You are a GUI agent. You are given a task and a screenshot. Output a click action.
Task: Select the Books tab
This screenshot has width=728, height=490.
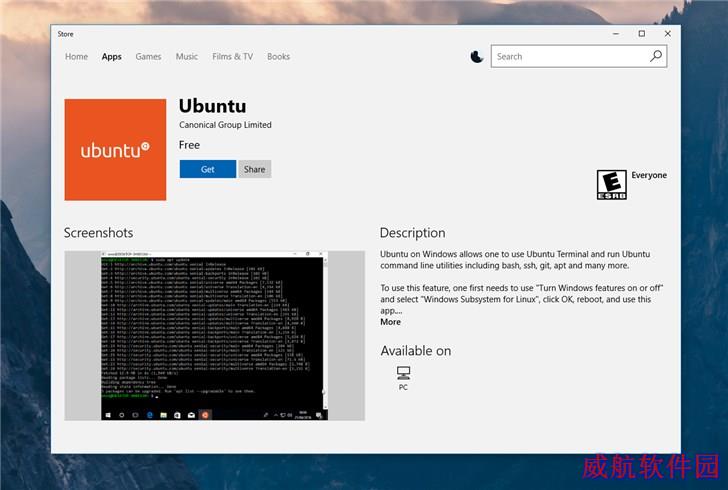pyautogui.click(x=278, y=57)
